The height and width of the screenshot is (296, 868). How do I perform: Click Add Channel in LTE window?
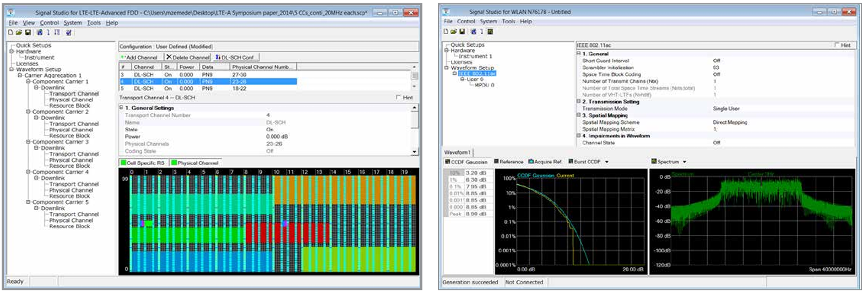(140, 57)
